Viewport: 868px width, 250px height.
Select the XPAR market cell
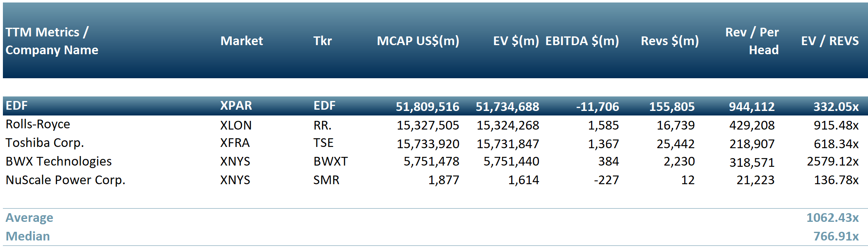pos(236,106)
